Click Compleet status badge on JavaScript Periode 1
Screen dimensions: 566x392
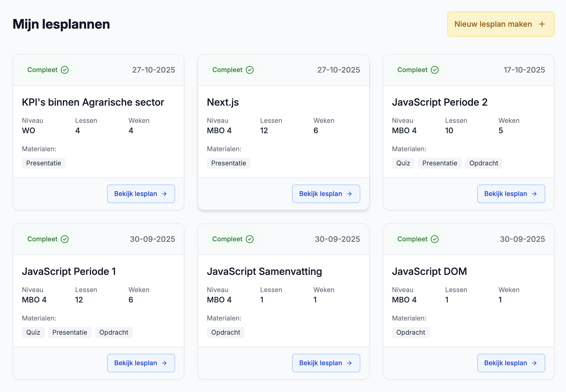click(x=48, y=239)
